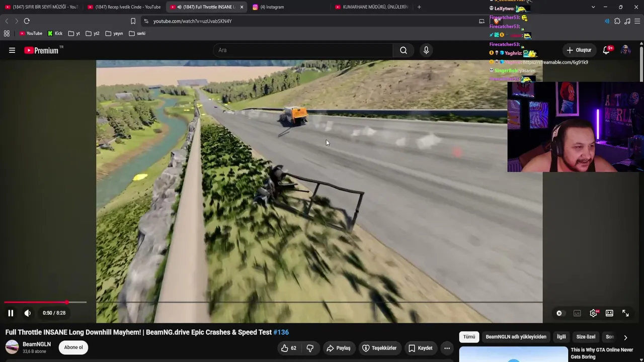Open the BeamNGLN channel name link
Viewport: 644px width, 362px height.
point(37,344)
